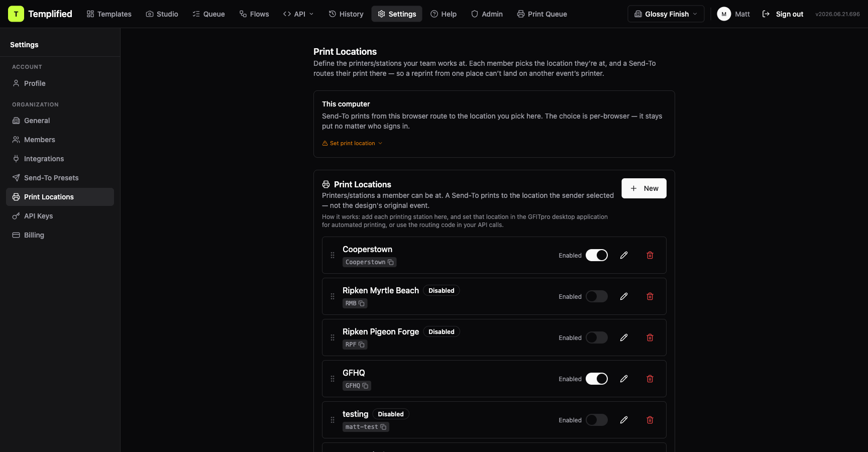Open the Glossy Finish organization dropdown

tap(666, 14)
